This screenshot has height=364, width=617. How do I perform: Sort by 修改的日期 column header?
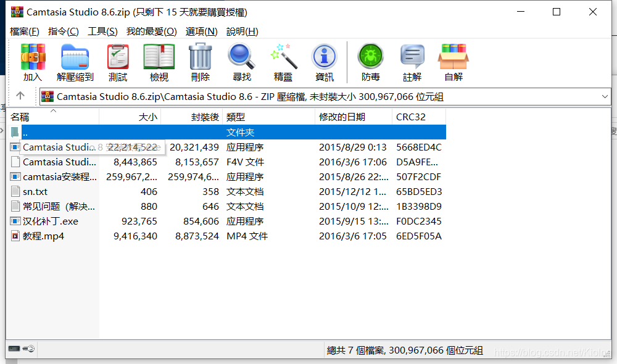pos(354,117)
